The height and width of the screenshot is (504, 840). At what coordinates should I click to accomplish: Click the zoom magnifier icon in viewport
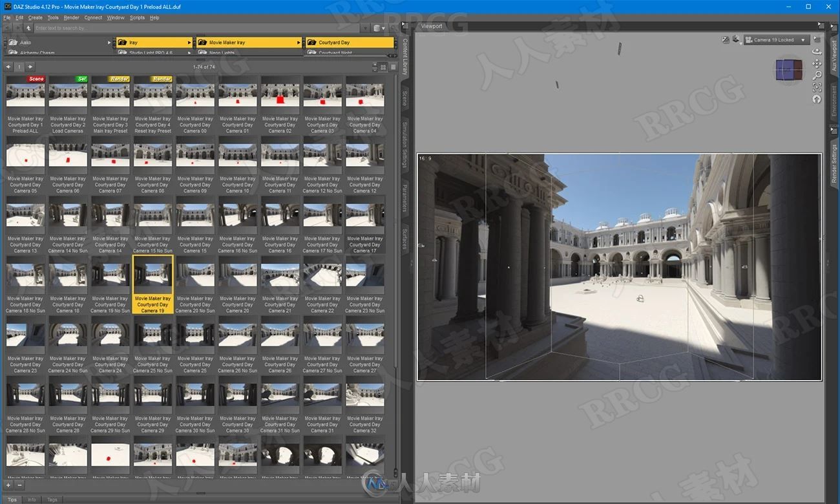[817, 76]
